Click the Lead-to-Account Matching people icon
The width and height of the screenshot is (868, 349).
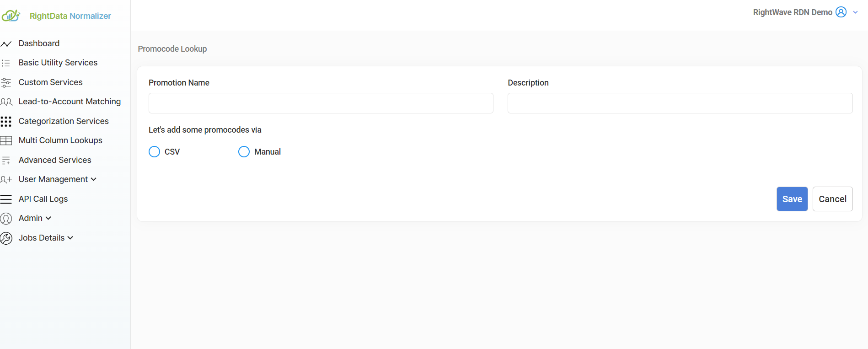pos(6,102)
